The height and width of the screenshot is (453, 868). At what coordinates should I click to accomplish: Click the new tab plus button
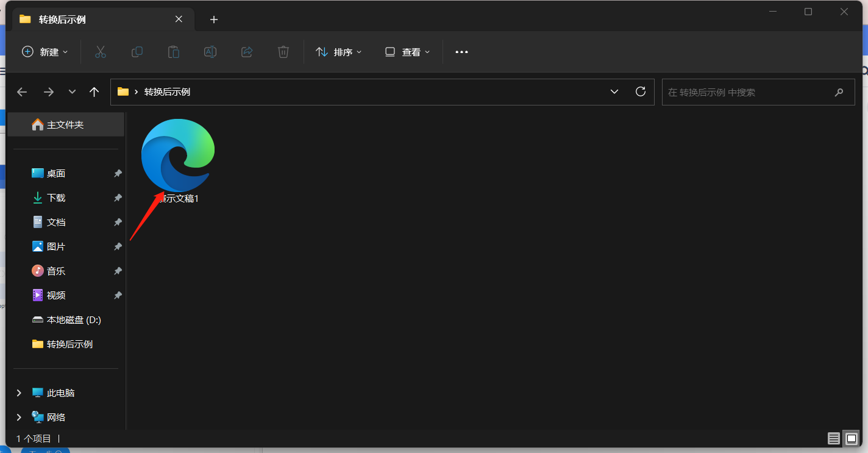point(213,20)
